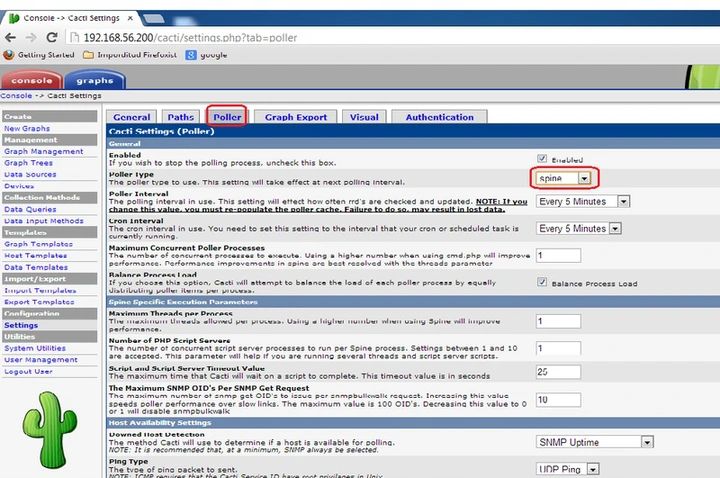Open User Management in sidebar
This screenshot has width=720, height=478.
(41, 360)
